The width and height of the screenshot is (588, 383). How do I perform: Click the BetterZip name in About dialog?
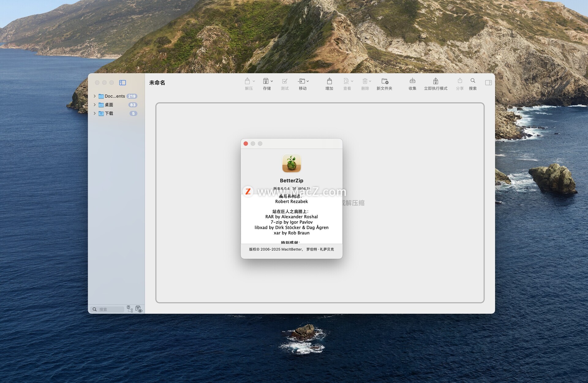pos(292,181)
